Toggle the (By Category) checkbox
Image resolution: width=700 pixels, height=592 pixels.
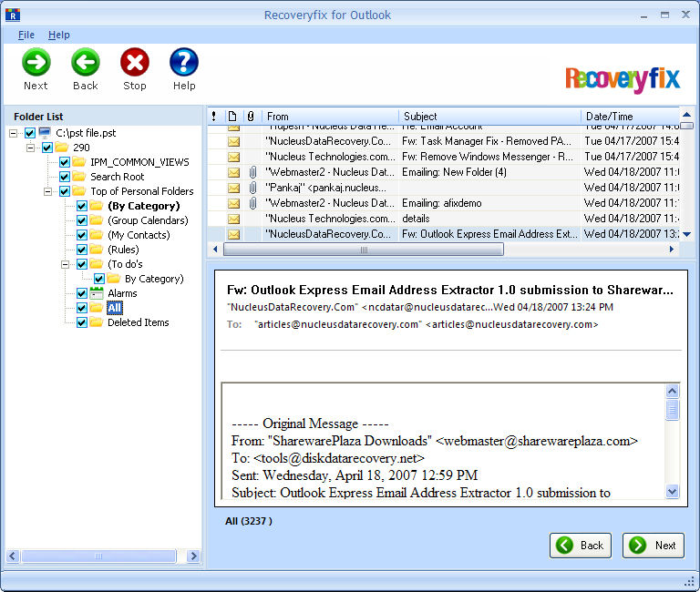82,206
